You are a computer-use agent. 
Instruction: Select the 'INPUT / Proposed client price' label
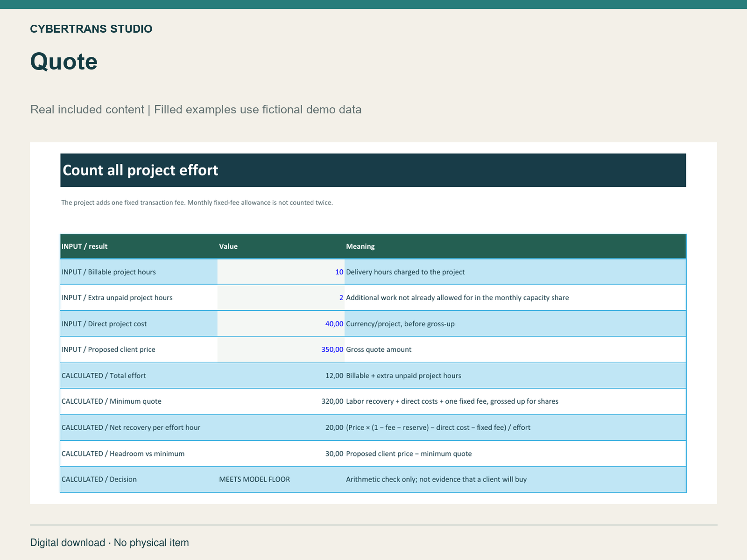pyautogui.click(x=108, y=350)
